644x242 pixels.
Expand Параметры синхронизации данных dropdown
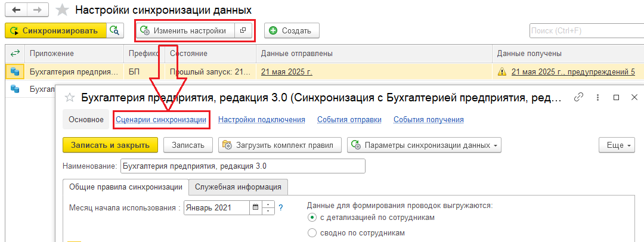(425, 145)
